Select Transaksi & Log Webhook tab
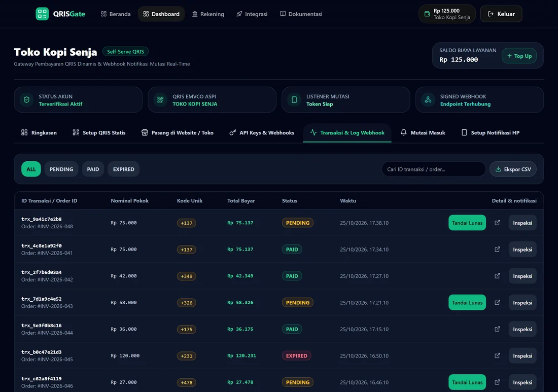The width and height of the screenshot is (558, 392). point(347,133)
